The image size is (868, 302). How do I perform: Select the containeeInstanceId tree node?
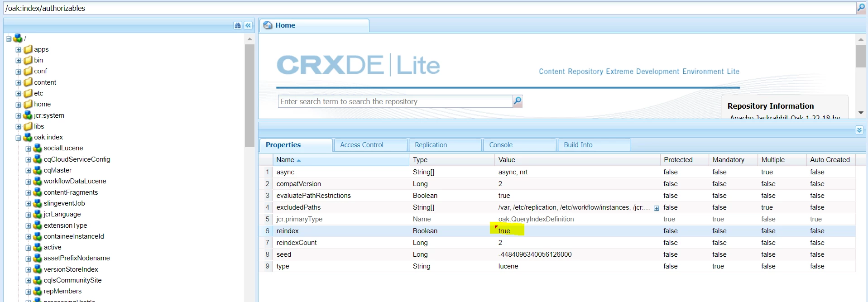pyautogui.click(x=74, y=236)
